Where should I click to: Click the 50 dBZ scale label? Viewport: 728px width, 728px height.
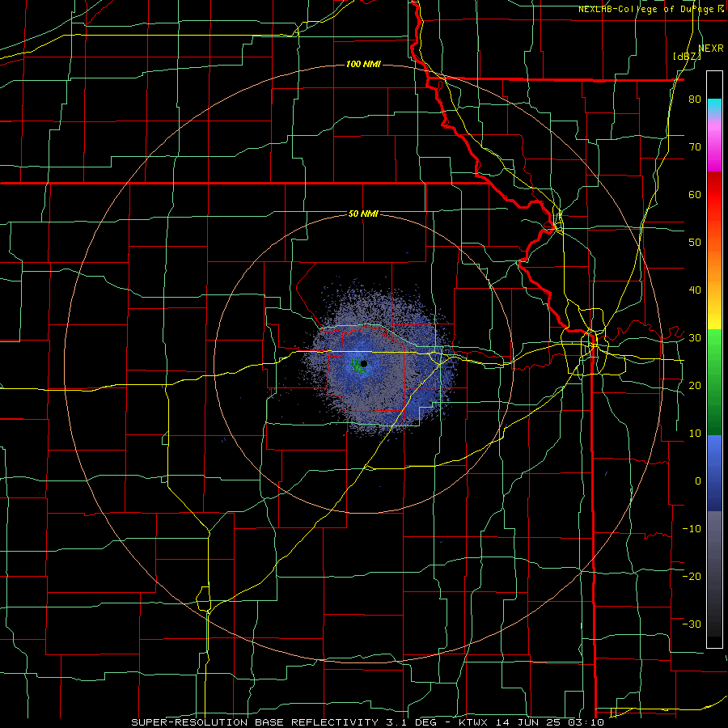pyautogui.click(x=695, y=243)
